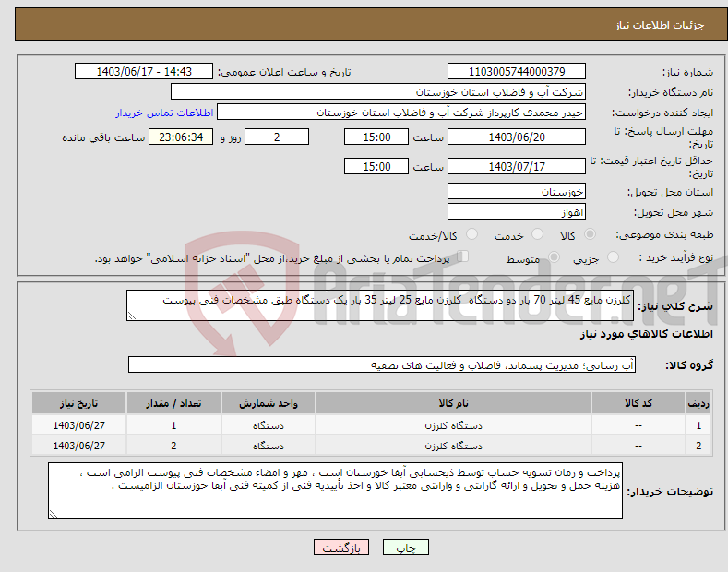The height and width of the screenshot is (572, 728).
Task: Select the متوسط purchase type radio
Action: (554, 257)
